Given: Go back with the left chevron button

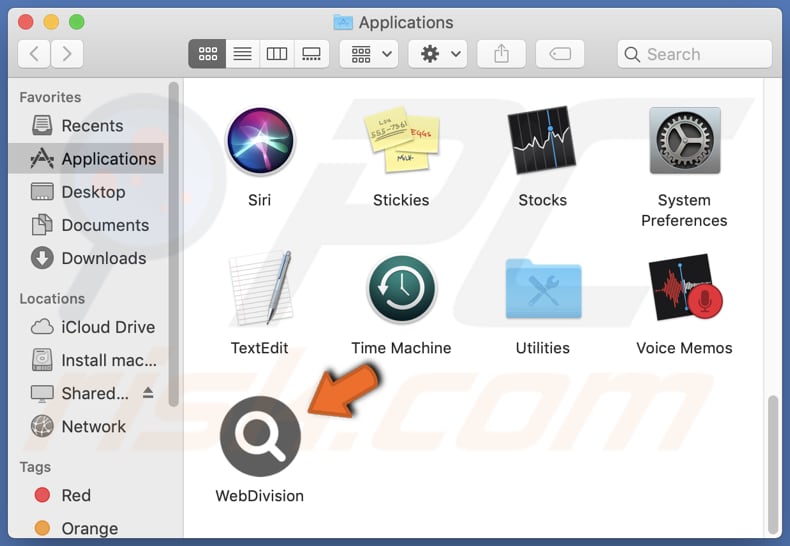Looking at the screenshot, I should (x=34, y=54).
